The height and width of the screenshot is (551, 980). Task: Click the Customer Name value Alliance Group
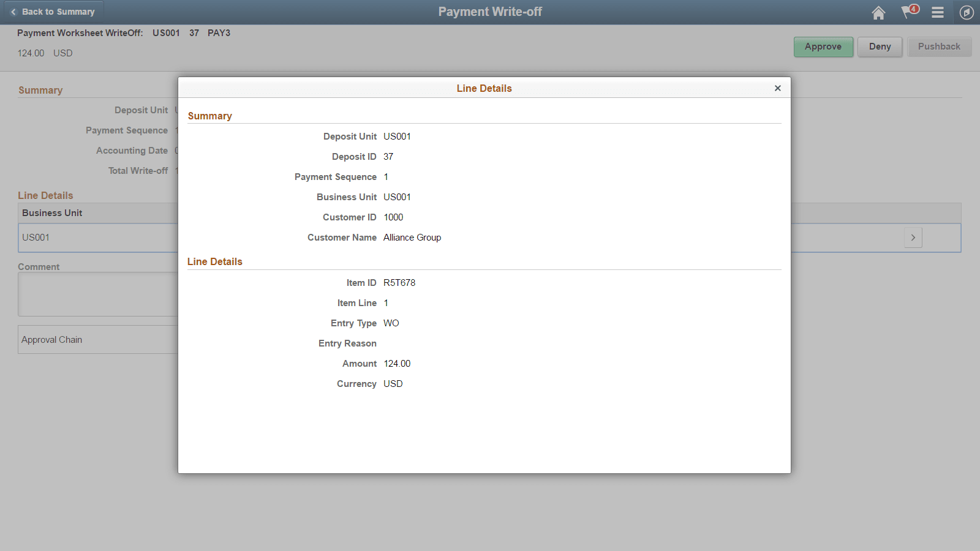(412, 238)
